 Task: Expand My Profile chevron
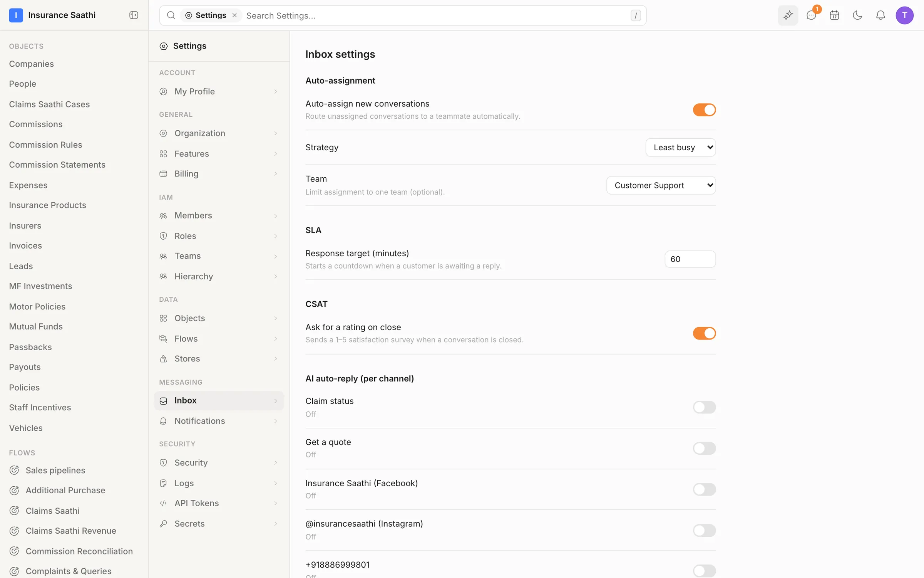tap(276, 92)
